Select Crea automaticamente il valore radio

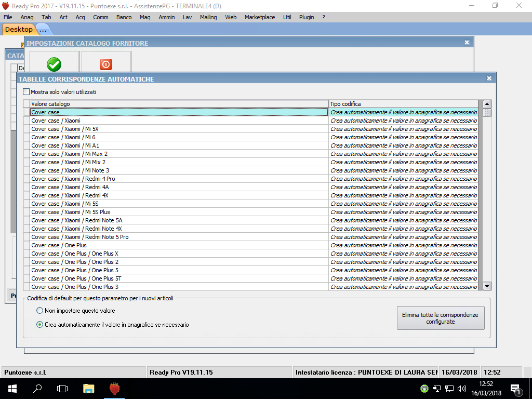point(39,325)
